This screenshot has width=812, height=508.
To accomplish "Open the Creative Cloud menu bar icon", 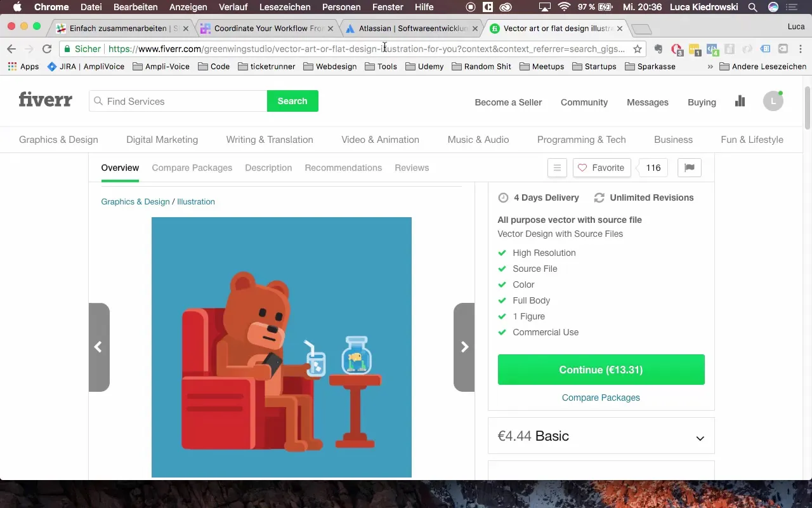I will 506,7.
